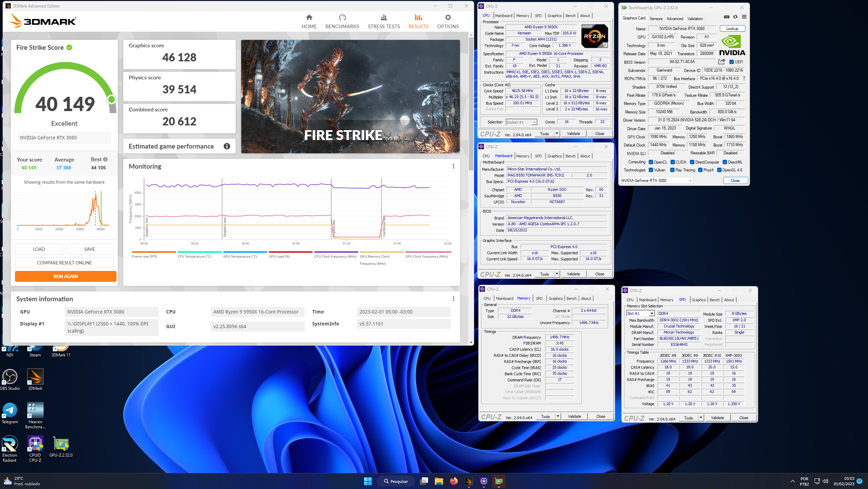This screenshot has height=489, width=868.
Task: Toggle the OpenCL checkbox in GPU-Z
Action: pos(651,162)
